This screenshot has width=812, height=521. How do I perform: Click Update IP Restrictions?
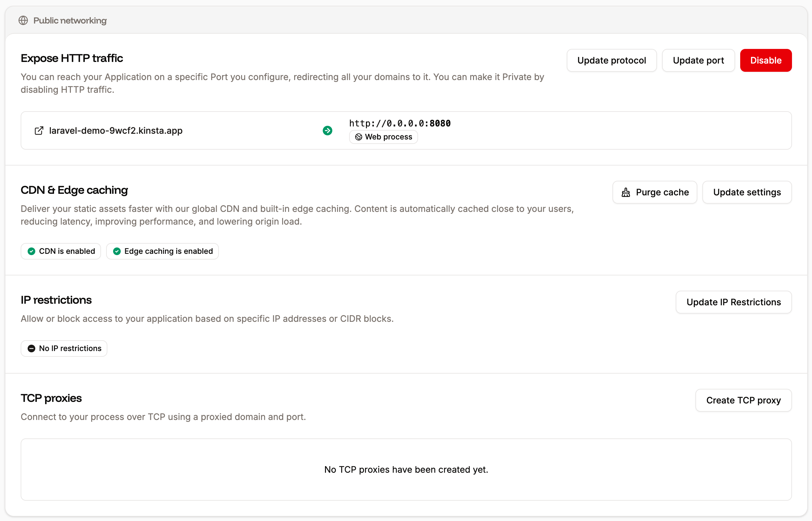(734, 302)
